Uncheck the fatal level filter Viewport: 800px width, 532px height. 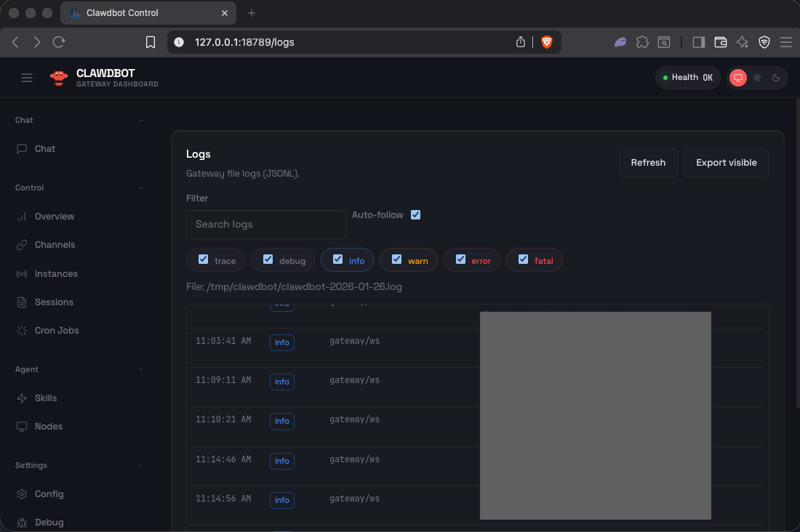point(523,259)
